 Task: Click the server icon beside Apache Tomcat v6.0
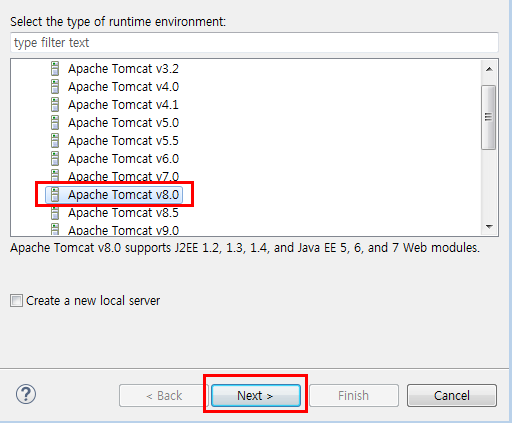point(55,159)
